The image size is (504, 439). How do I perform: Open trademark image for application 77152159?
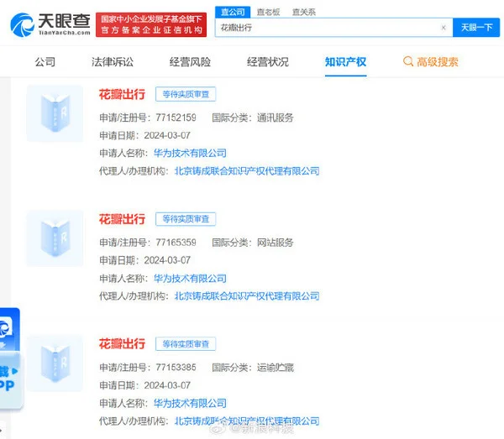tap(55, 112)
